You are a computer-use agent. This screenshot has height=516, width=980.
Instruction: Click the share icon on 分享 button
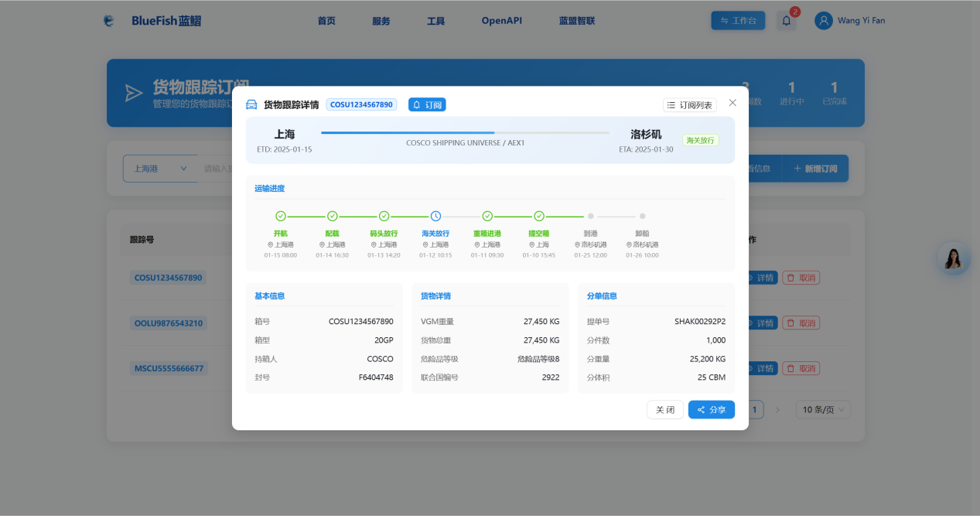pos(701,409)
